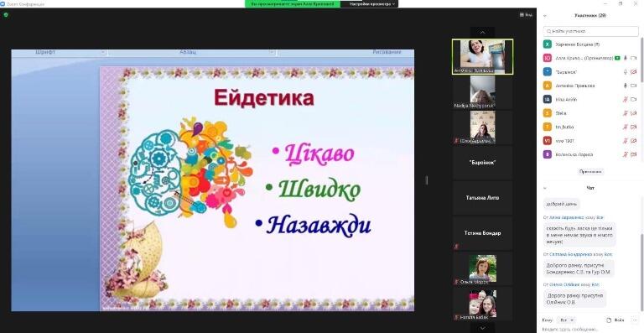Viewport: 644px width, 333px height.
Task: Open the Кому recipient dropdown set to Все
Action: [567, 320]
